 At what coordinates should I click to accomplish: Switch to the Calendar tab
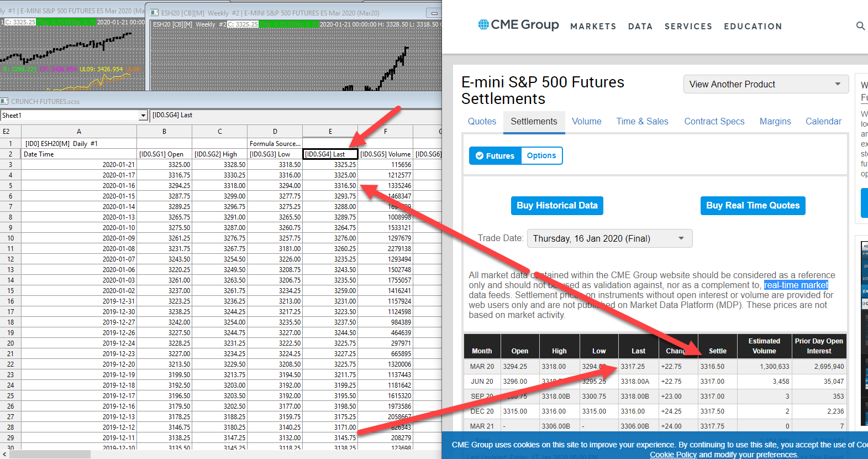[x=823, y=121]
